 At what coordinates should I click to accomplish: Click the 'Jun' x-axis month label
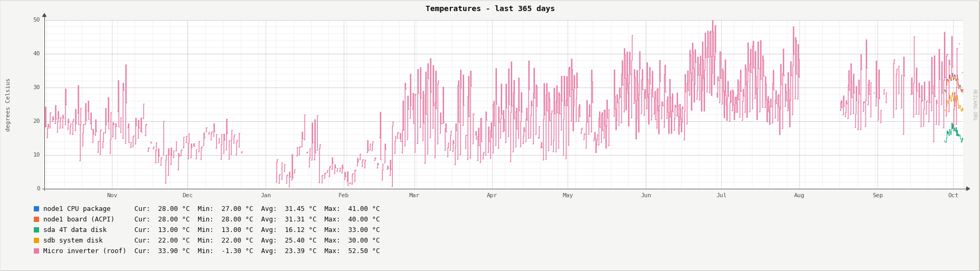point(646,196)
